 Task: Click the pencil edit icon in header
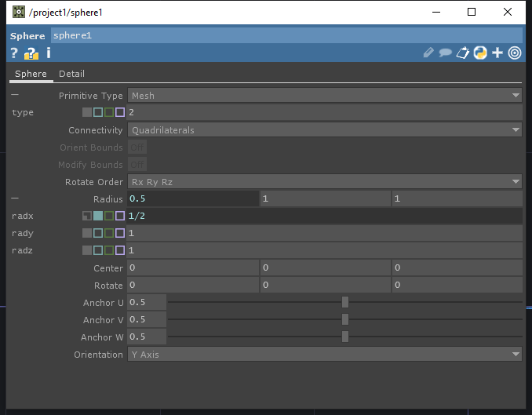point(428,53)
